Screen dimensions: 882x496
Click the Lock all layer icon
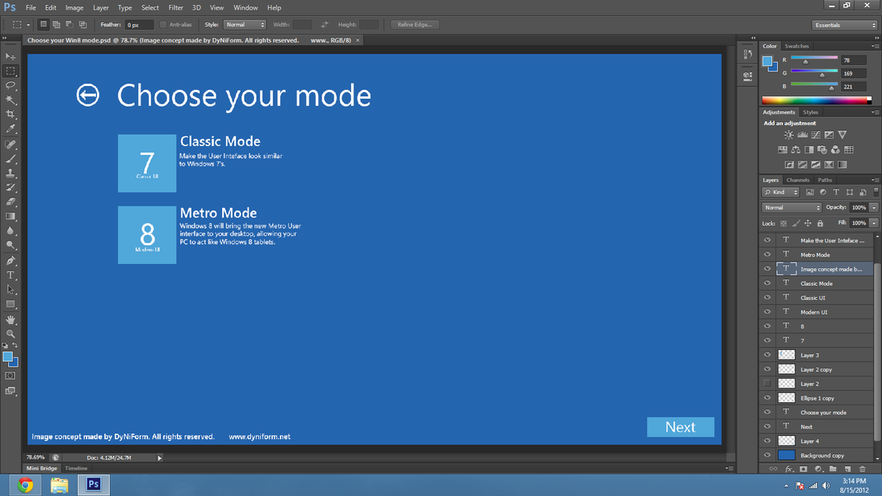[x=820, y=223]
